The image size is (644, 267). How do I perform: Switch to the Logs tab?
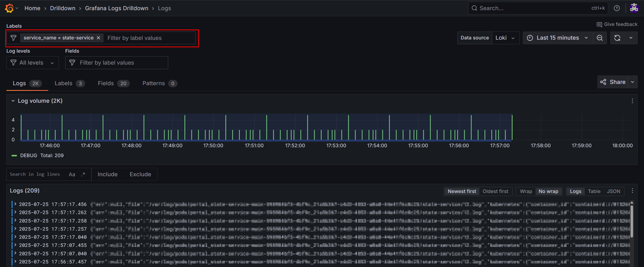click(x=27, y=83)
